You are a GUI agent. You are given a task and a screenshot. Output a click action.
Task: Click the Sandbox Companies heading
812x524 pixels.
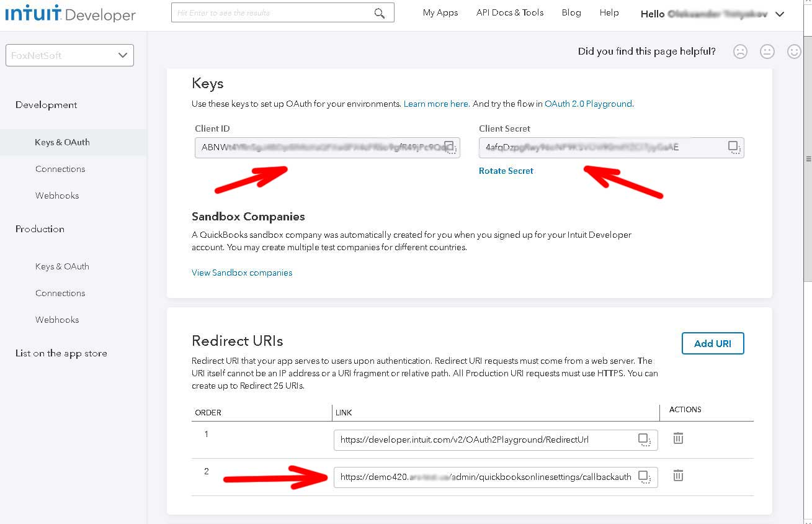(x=248, y=217)
